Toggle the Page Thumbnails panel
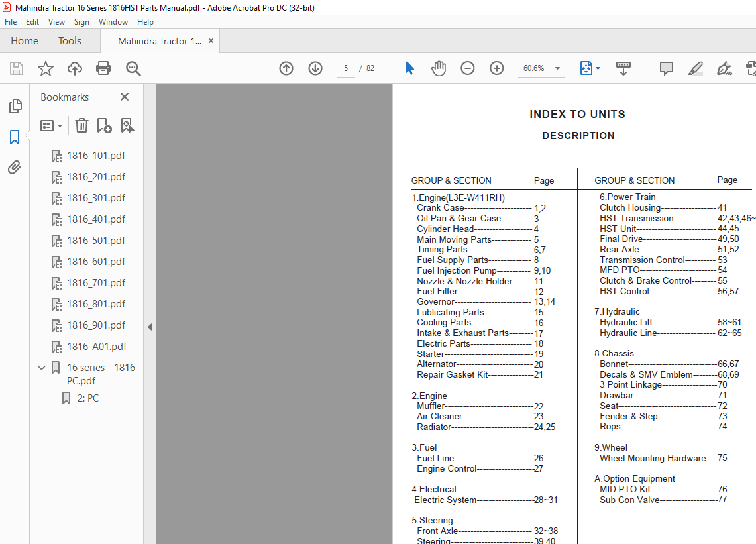This screenshot has width=756, height=544. 15,106
